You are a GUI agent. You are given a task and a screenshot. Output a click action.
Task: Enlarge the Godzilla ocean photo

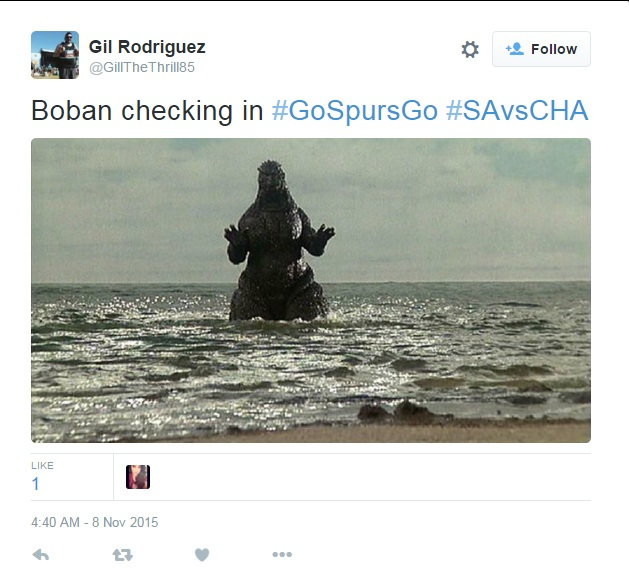(311, 290)
